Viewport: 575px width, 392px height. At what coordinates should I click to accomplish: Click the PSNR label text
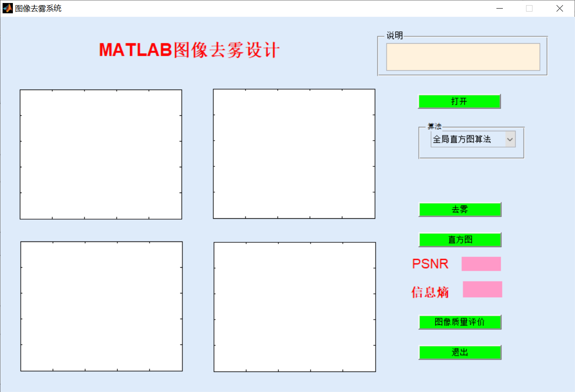click(x=430, y=264)
